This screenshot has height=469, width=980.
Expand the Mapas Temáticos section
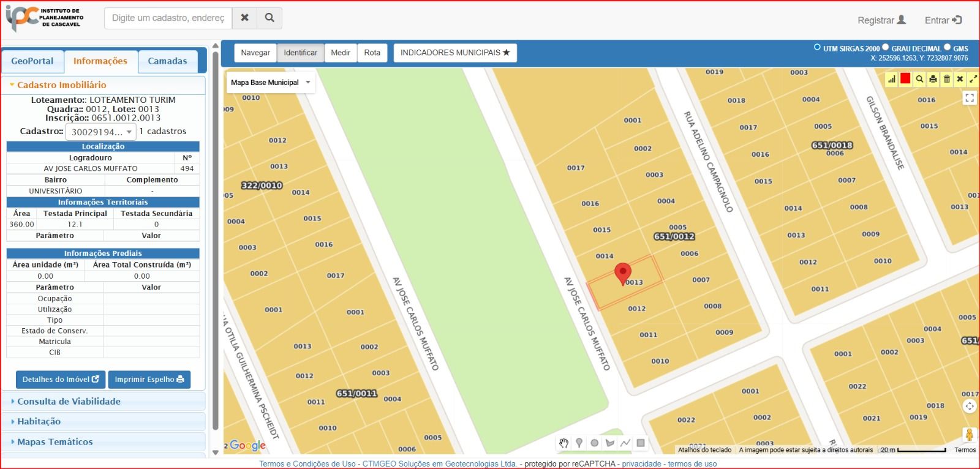coord(103,441)
